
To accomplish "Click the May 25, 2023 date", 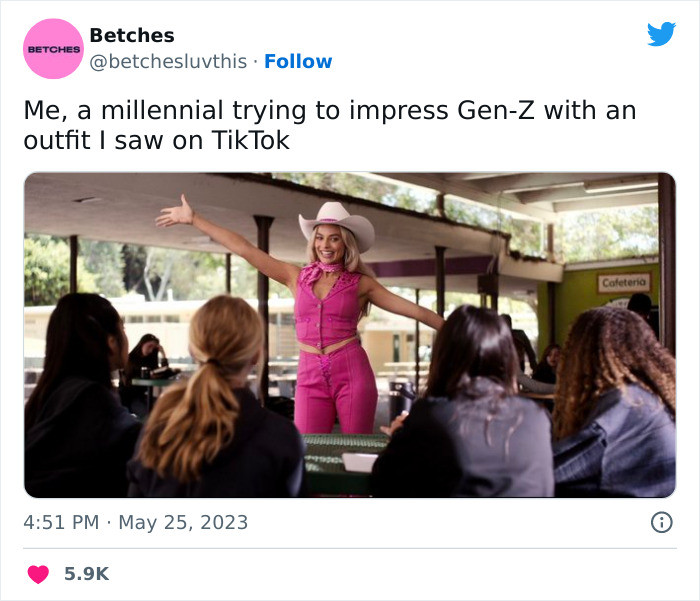I will tap(183, 522).
